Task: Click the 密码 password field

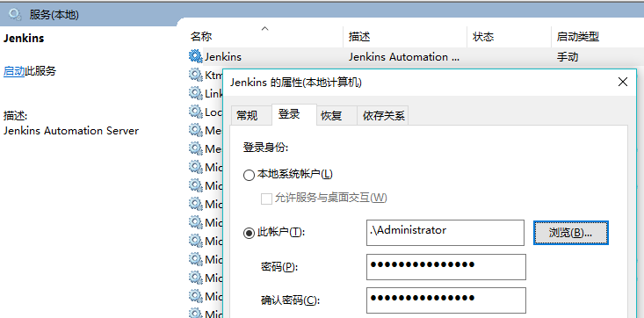Action: (x=446, y=267)
